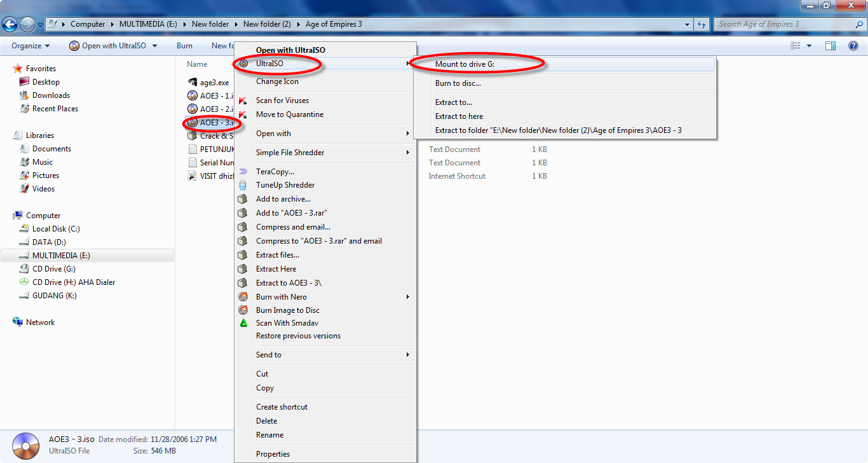Click the TuneUp Shredder bin icon
This screenshot has height=463, width=868.
tap(242, 185)
